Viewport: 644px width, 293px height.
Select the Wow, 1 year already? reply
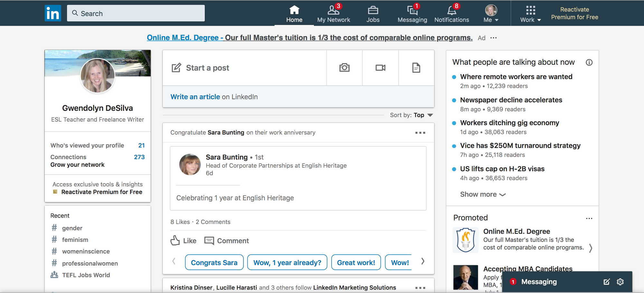coord(287,262)
